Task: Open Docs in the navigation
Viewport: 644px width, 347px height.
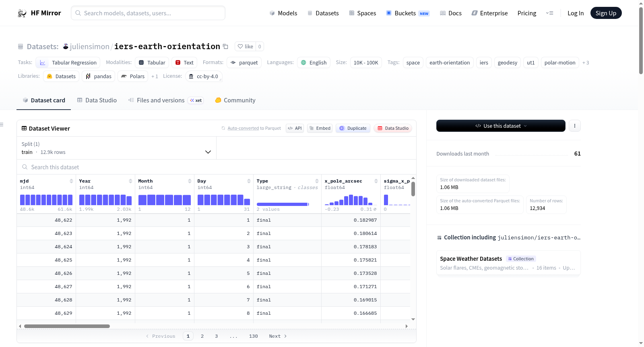Action: point(451,13)
